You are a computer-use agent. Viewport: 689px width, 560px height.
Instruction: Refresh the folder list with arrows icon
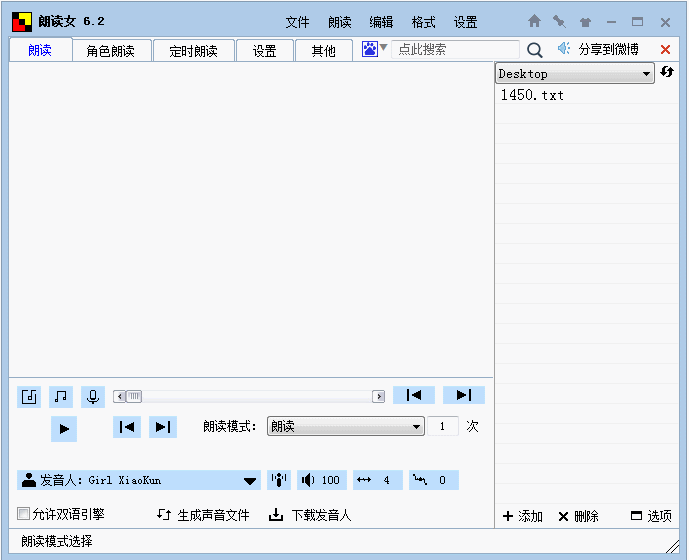[668, 73]
